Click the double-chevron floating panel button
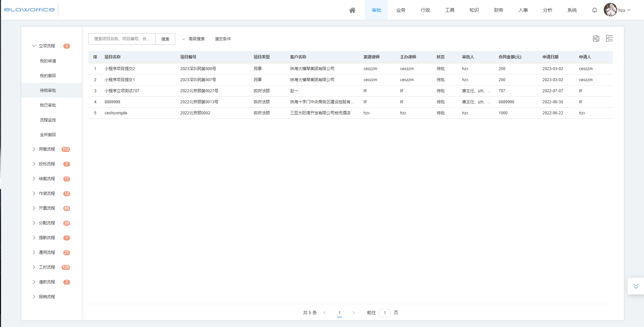The height and width of the screenshot is (327, 644). pyautogui.click(x=636, y=286)
